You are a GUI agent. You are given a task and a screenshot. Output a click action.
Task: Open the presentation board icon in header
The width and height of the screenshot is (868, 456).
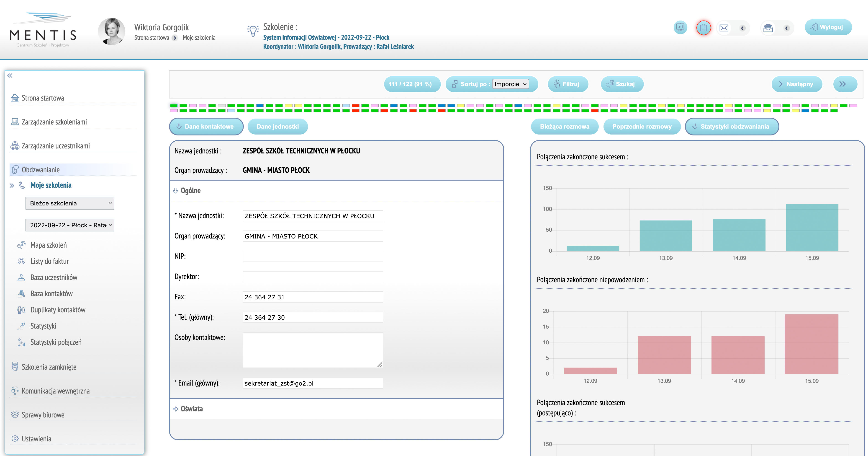[x=680, y=28]
